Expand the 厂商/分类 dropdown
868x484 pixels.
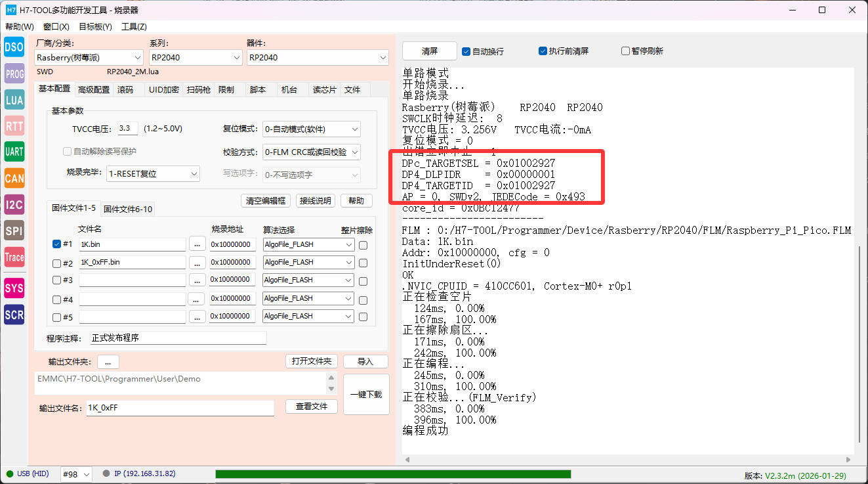pos(88,58)
